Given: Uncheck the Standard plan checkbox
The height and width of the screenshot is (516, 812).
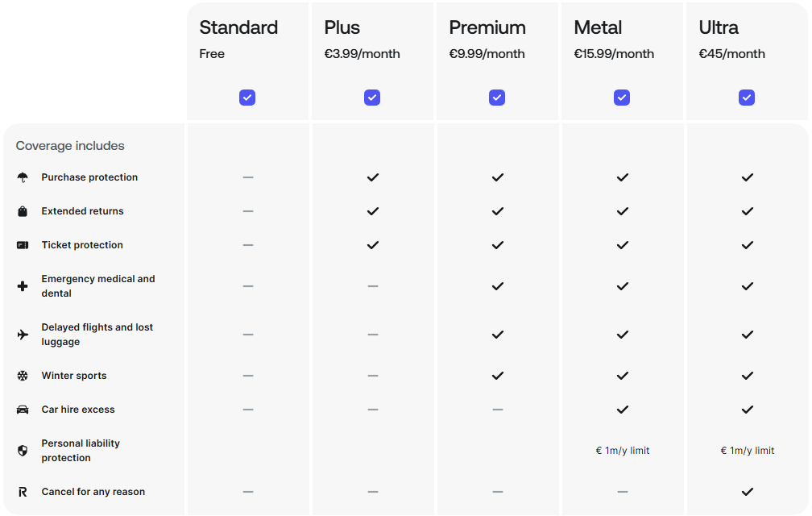Looking at the screenshot, I should [247, 98].
